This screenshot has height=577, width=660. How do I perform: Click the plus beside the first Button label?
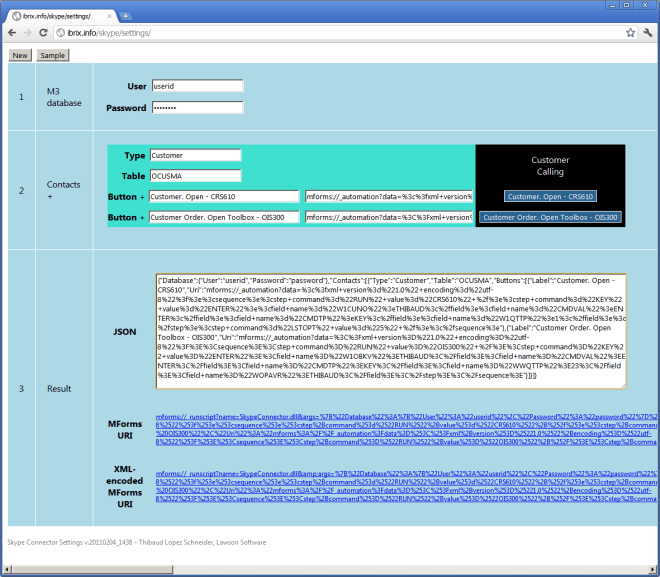[141, 197]
